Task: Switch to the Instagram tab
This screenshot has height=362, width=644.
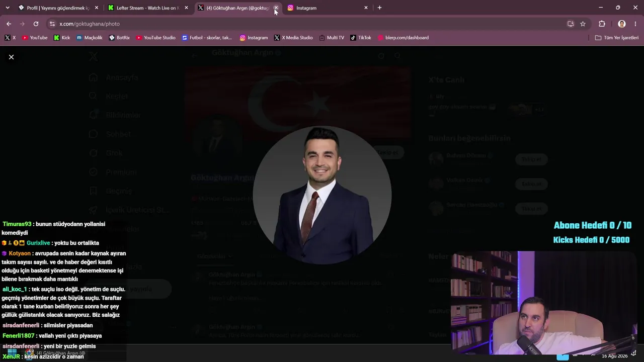Action: point(328,8)
